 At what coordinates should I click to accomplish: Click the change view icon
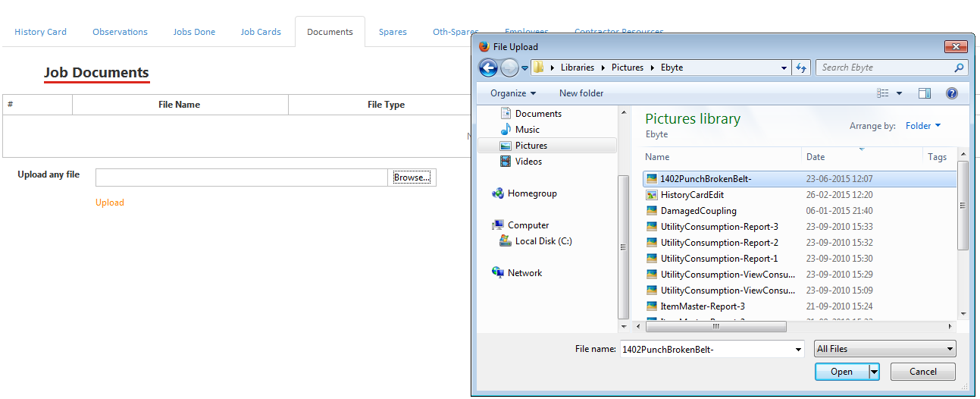pyautogui.click(x=883, y=93)
